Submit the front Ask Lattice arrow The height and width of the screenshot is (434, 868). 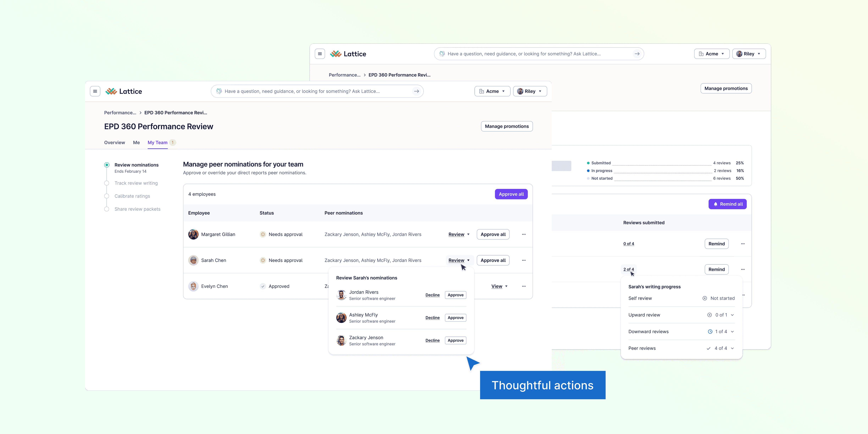click(x=416, y=91)
